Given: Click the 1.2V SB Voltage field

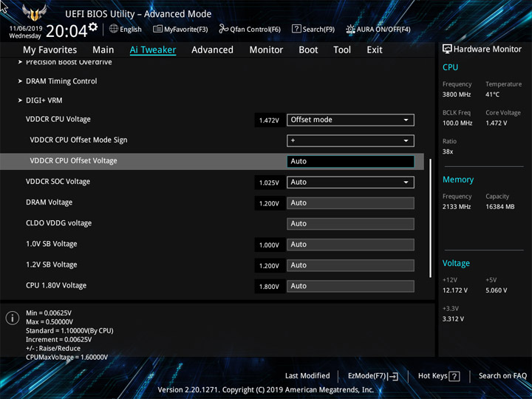Looking at the screenshot, I should tap(350, 265).
